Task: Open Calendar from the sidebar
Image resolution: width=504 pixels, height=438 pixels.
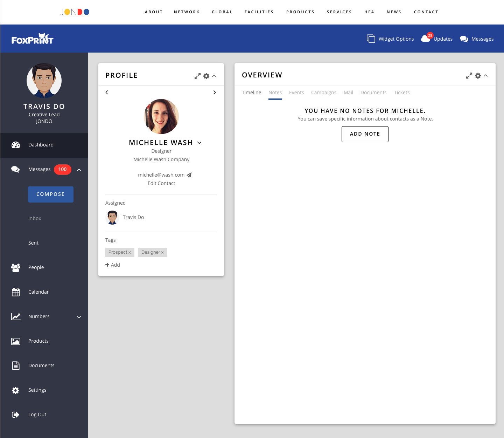Action: click(x=38, y=292)
